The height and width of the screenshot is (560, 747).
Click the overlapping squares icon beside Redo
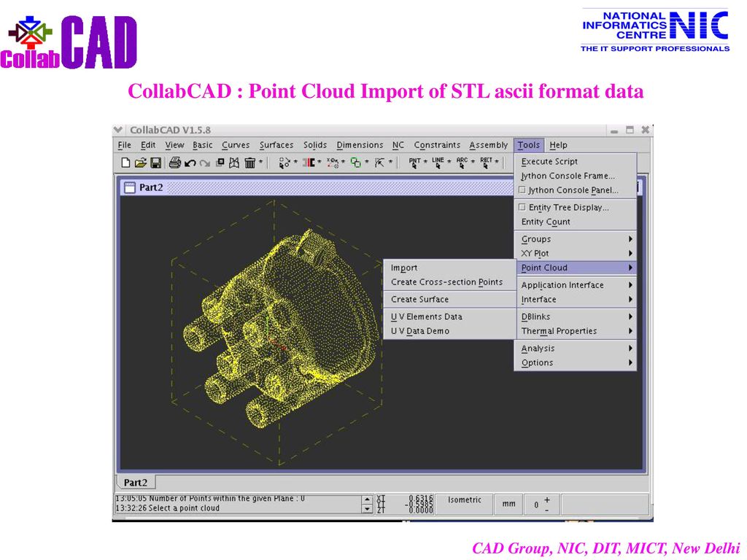[x=220, y=163]
